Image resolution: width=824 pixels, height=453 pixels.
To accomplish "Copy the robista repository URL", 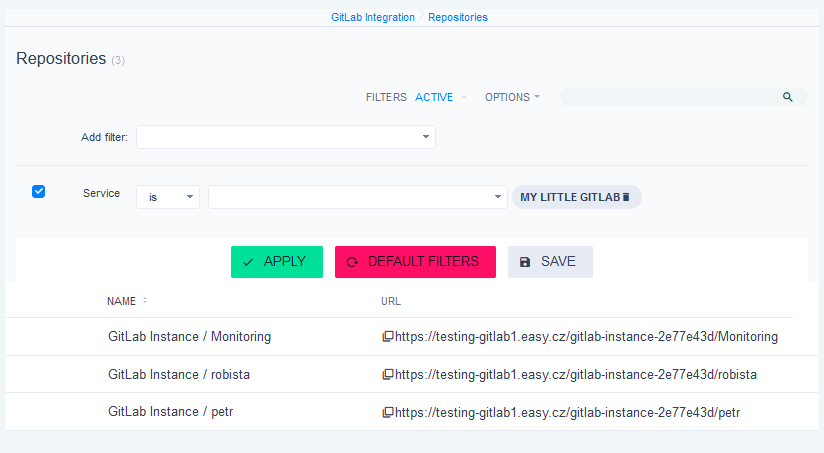I will [x=388, y=375].
